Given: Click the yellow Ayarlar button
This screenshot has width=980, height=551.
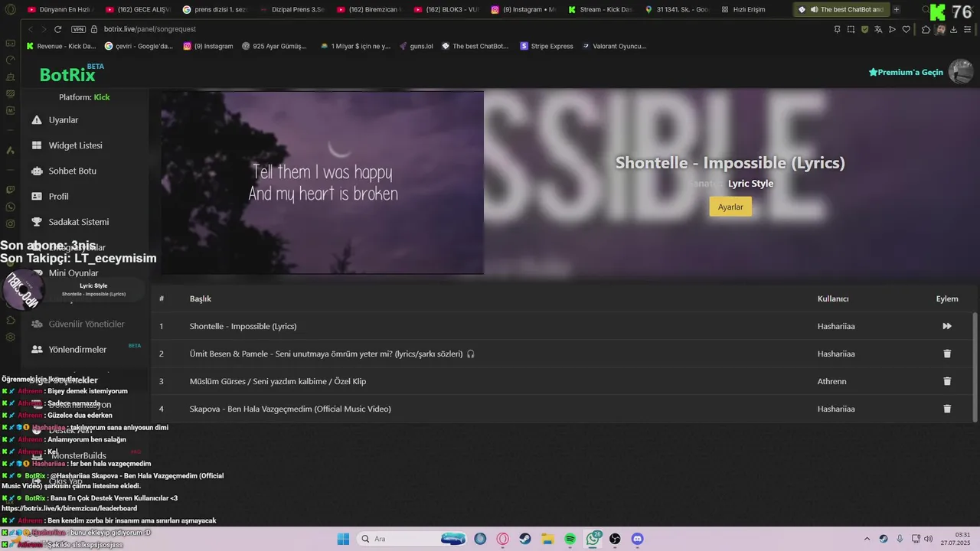Looking at the screenshot, I should point(730,207).
